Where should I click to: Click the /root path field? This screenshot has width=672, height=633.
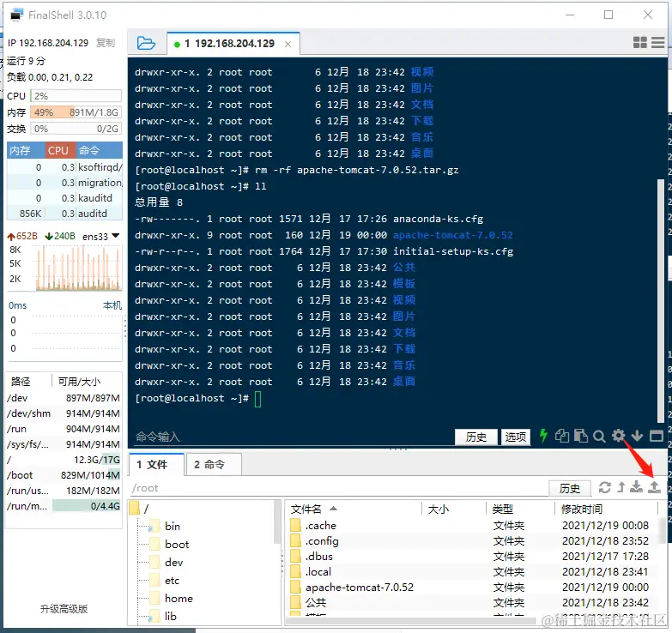click(x=338, y=488)
